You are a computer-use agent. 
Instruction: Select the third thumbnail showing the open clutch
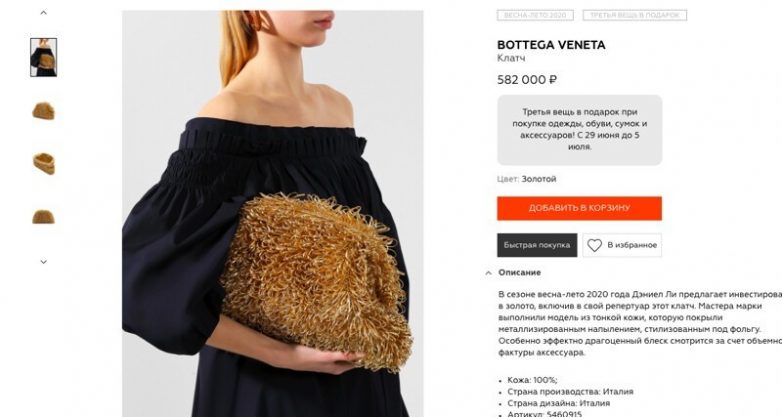pyautogui.click(x=43, y=164)
